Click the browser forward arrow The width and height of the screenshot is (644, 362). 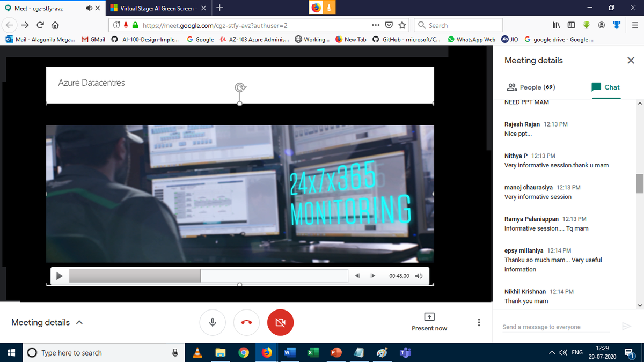(25, 25)
